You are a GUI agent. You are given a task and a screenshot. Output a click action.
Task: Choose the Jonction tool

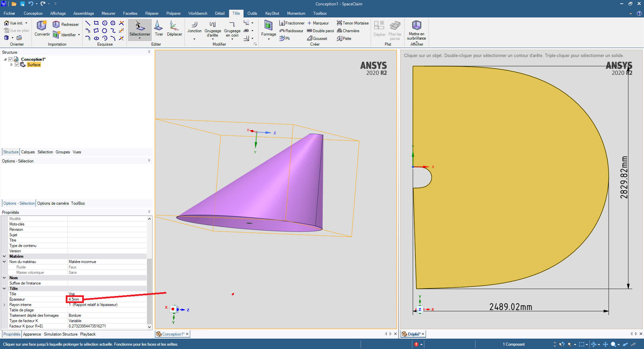[194, 27]
